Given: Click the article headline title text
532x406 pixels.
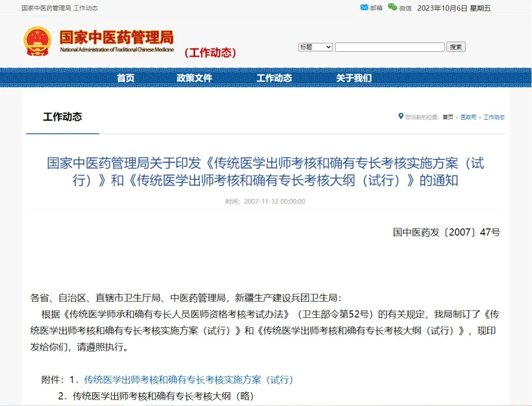Looking at the screenshot, I should click(266, 172).
